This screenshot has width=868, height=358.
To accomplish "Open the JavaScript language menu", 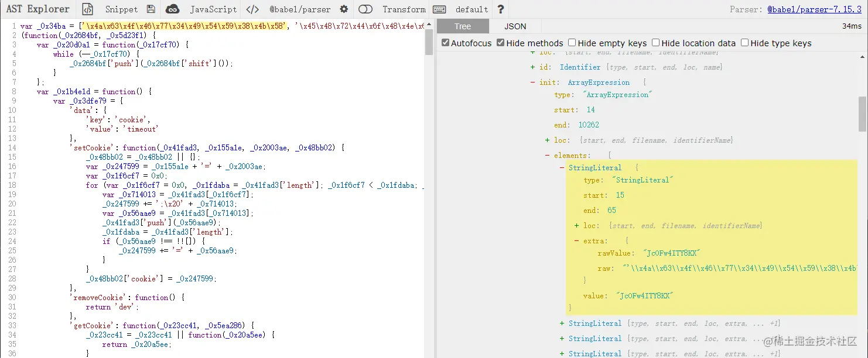I will (x=213, y=9).
